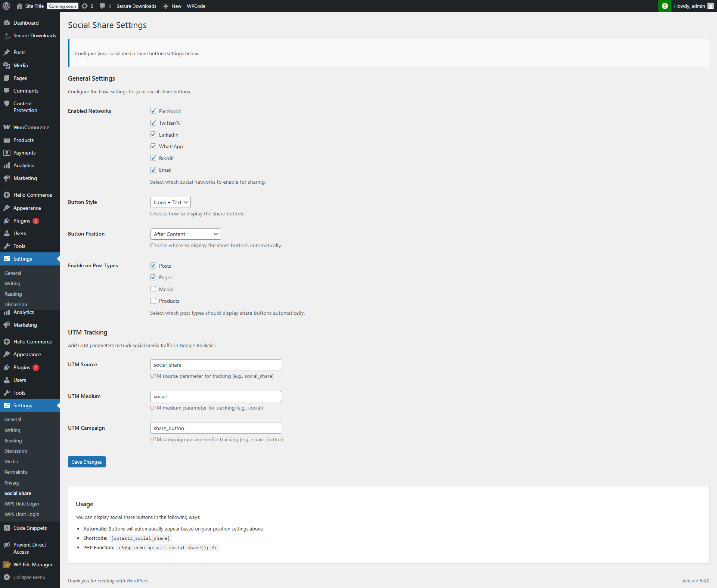Viewport: 717px width, 588px height.
Task: Expand the Button Position dropdown
Action: point(186,234)
